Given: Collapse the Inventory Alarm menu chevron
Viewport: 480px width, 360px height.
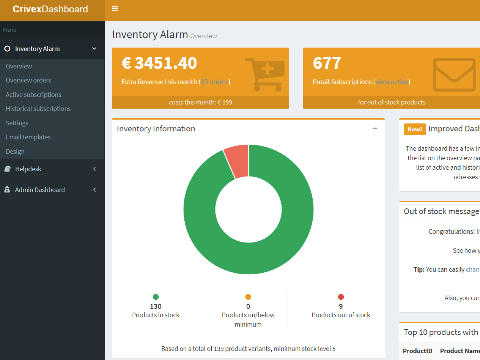Looking at the screenshot, I should pos(94,49).
